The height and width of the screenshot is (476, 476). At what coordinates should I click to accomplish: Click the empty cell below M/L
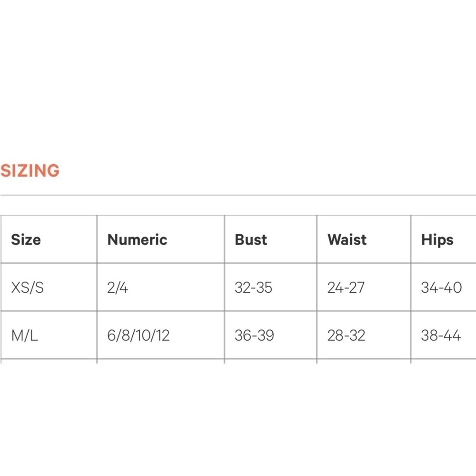pyautogui.click(x=49, y=362)
